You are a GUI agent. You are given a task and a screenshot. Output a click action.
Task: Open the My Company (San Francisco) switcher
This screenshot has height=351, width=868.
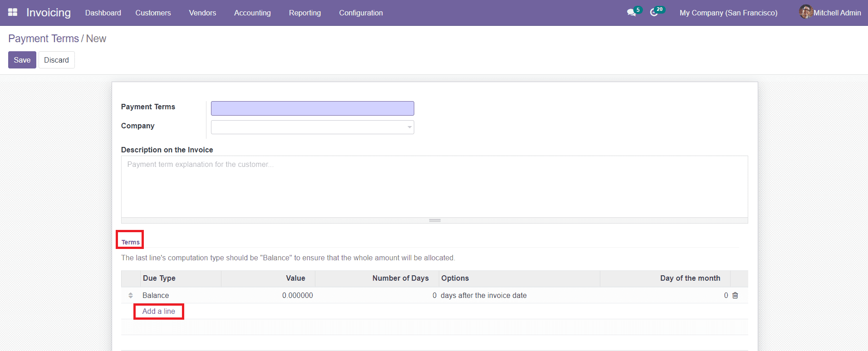click(x=728, y=13)
